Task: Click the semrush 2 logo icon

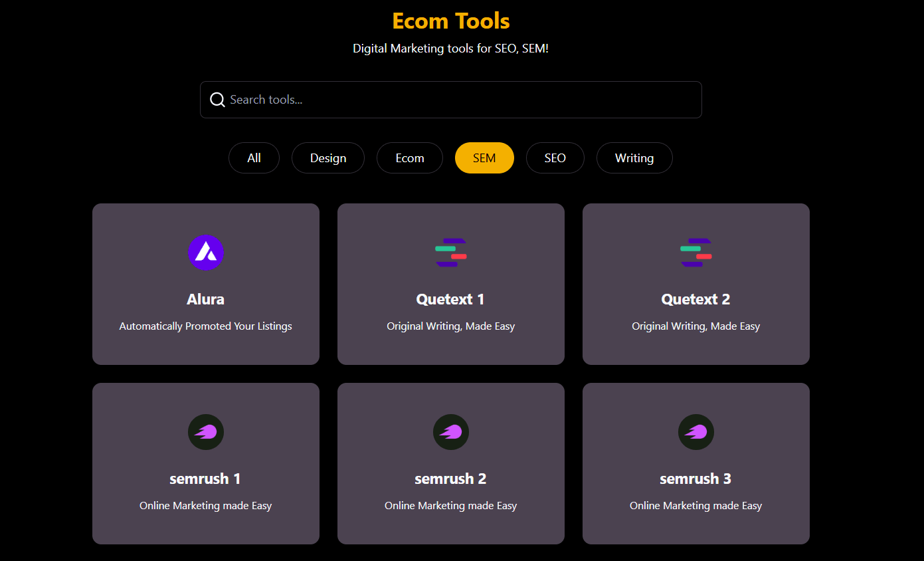Action: (451, 432)
